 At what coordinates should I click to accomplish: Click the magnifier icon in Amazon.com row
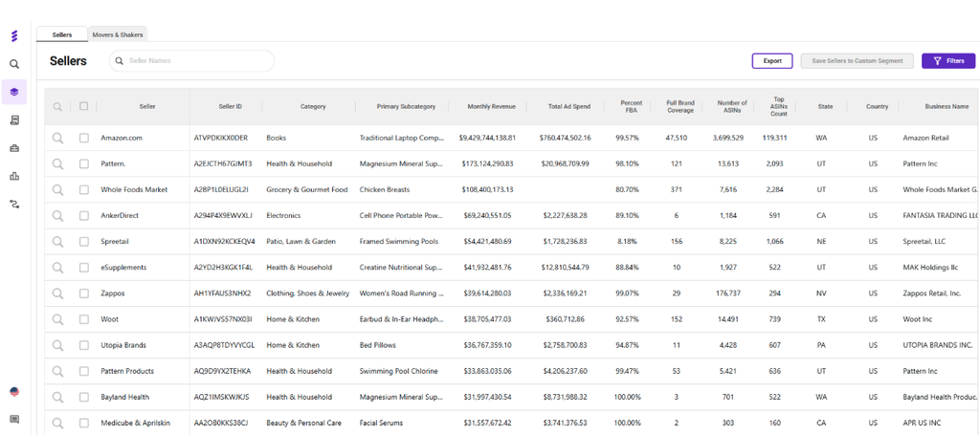click(57, 138)
